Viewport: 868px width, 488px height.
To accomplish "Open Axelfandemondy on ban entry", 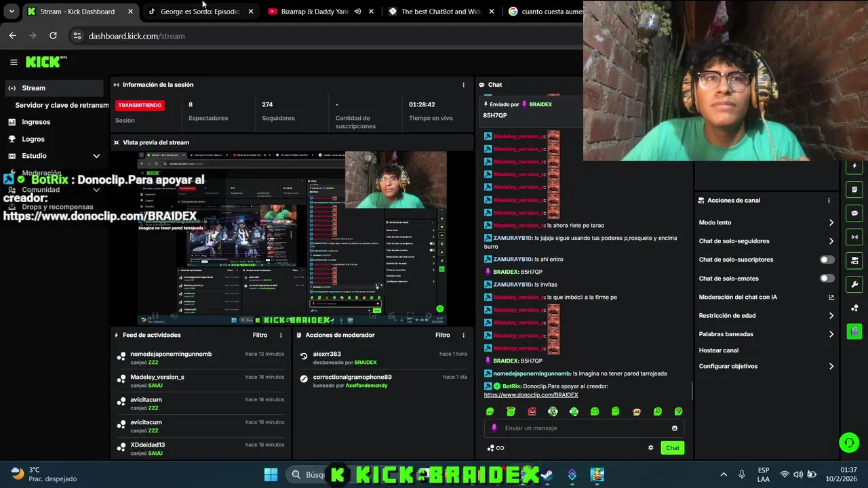I will point(366,386).
